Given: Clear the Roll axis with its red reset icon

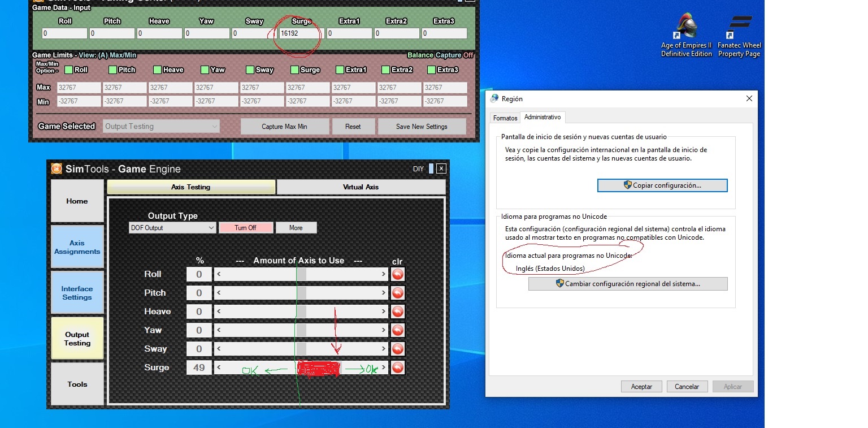Looking at the screenshot, I should 397,274.
